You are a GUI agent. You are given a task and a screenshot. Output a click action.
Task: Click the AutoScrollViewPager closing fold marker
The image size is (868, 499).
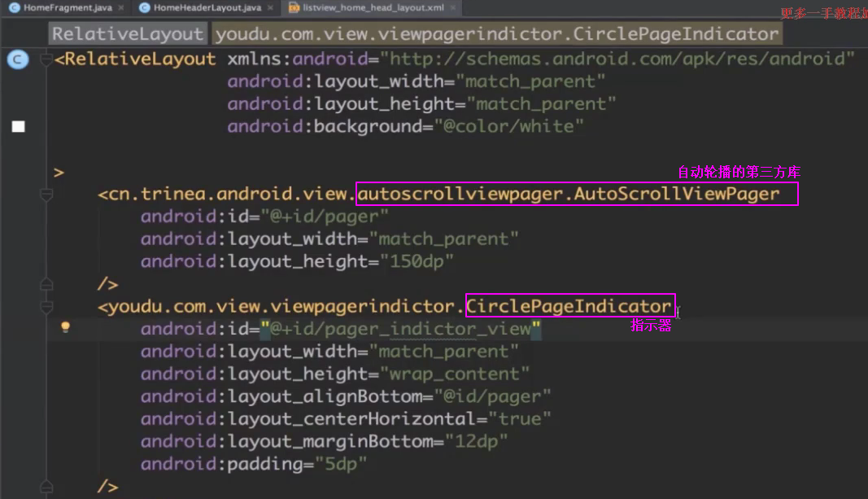[x=46, y=284]
